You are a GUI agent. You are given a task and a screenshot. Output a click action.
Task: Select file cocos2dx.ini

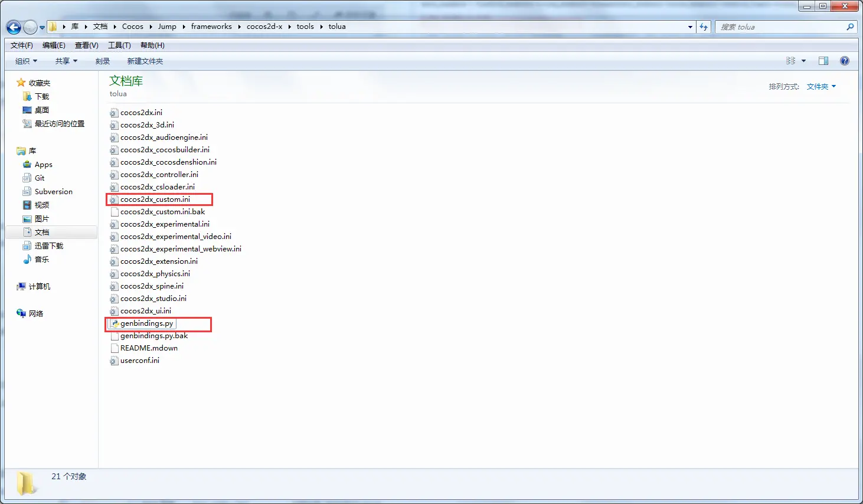click(x=141, y=113)
